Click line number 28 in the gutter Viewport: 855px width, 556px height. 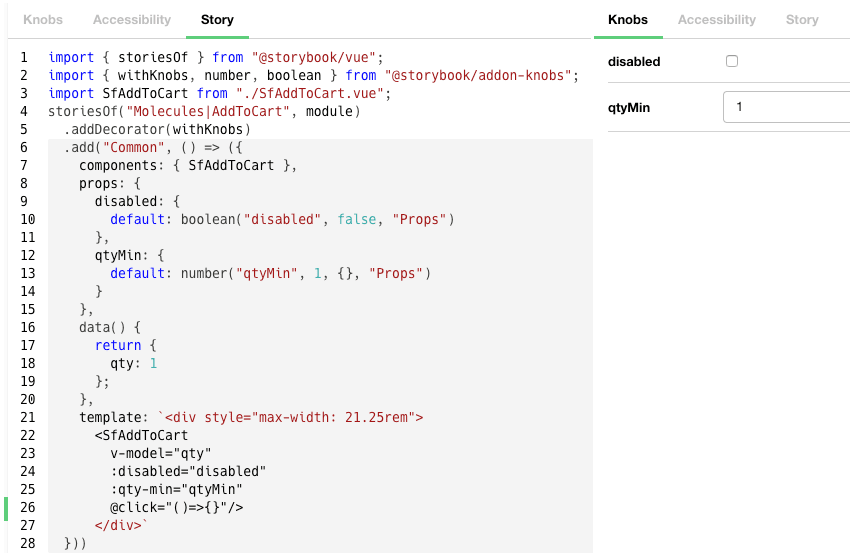click(28, 543)
